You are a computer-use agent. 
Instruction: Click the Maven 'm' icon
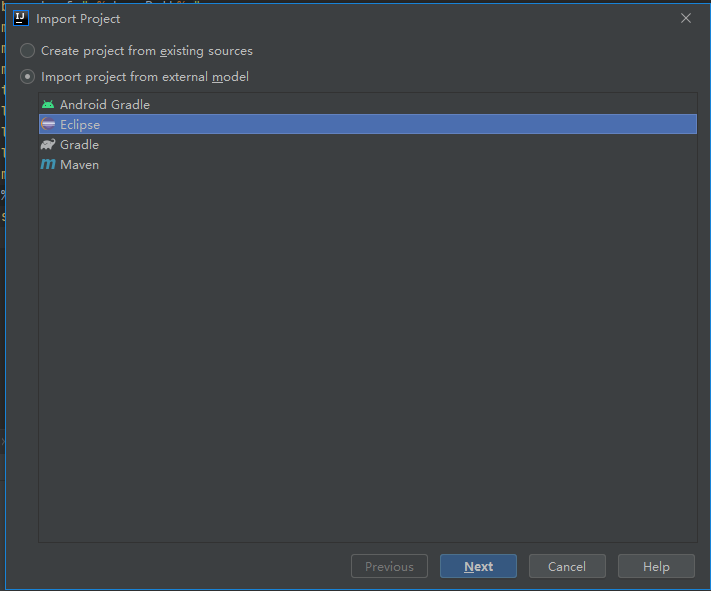[x=48, y=164]
